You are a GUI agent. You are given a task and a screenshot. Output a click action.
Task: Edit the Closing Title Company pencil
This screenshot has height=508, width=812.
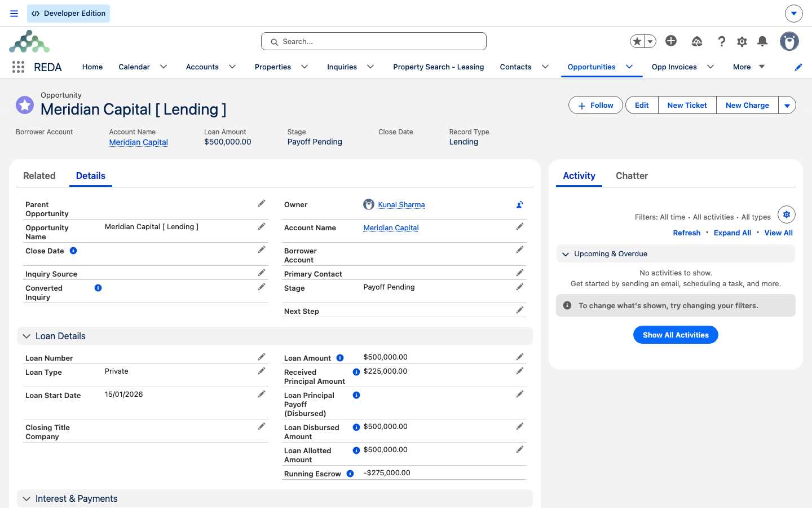tap(262, 427)
